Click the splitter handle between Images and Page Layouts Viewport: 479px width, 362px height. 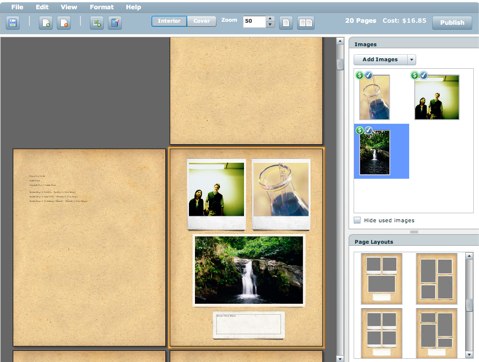click(414, 232)
